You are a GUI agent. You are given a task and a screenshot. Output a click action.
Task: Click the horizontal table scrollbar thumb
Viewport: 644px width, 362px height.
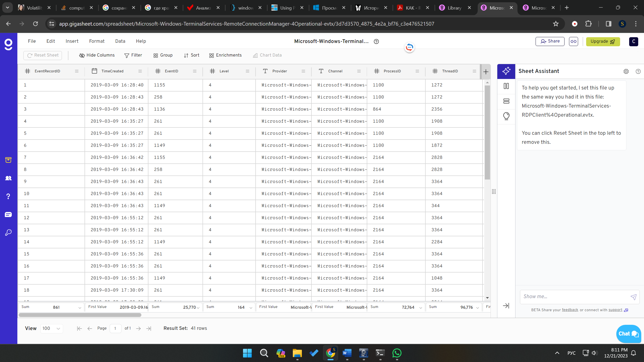pos(80,315)
